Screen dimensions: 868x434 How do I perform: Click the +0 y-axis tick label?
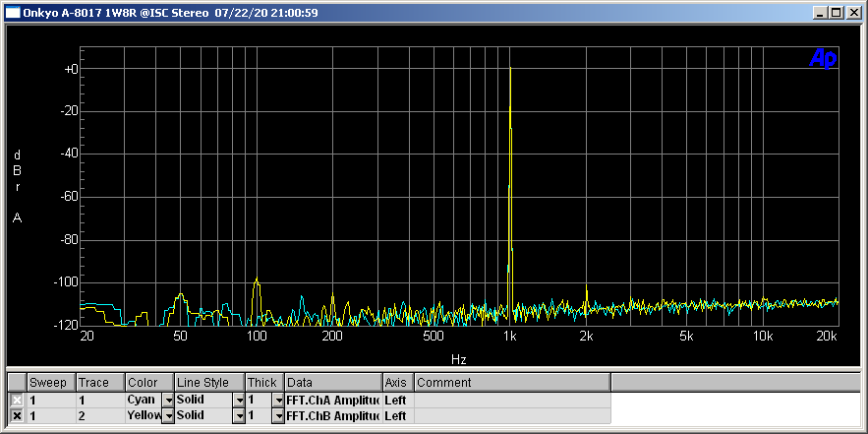tap(71, 69)
